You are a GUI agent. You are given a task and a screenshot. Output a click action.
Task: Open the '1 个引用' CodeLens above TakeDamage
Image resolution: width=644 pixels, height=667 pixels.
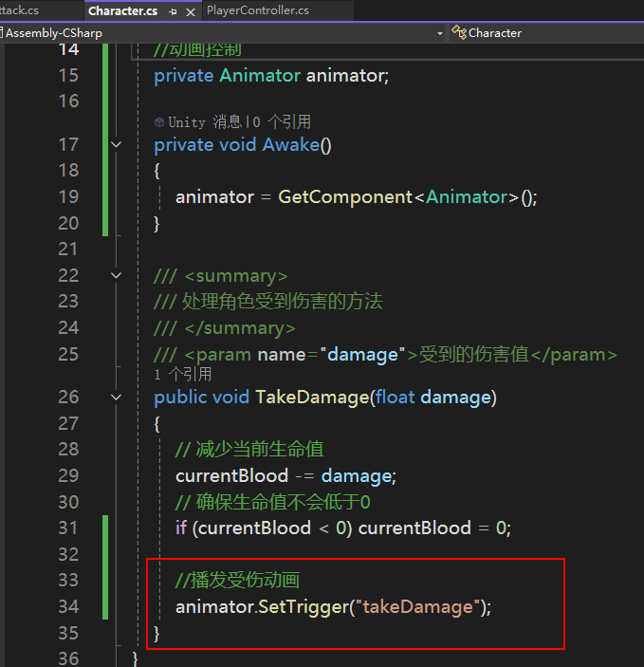(183, 375)
